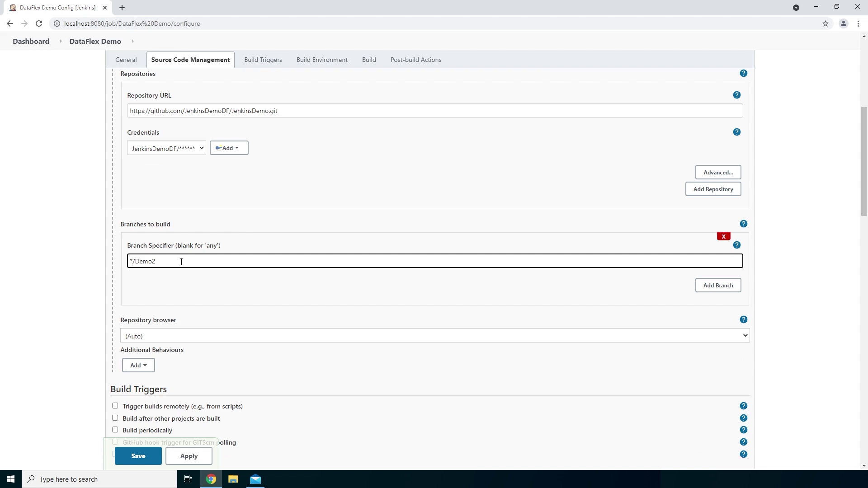Bookmark page with star icon
Image resolution: width=868 pixels, height=488 pixels.
pyautogui.click(x=825, y=23)
